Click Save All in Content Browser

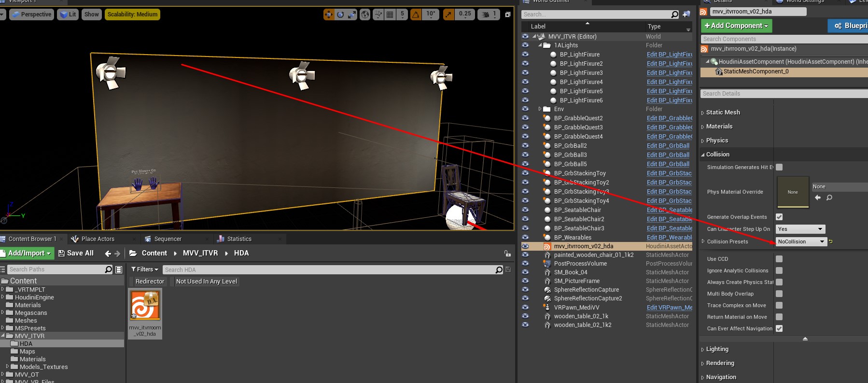(x=76, y=253)
